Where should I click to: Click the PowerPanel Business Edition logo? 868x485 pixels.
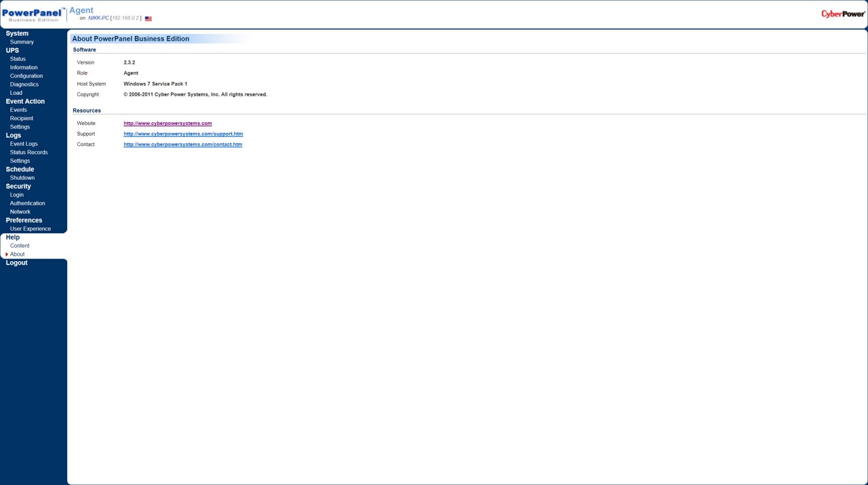[x=33, y=14]
